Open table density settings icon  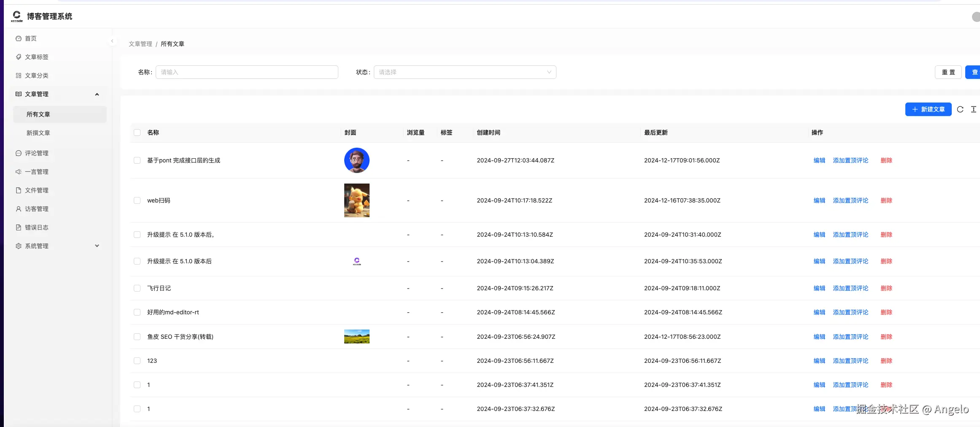(x=974, y=109)
